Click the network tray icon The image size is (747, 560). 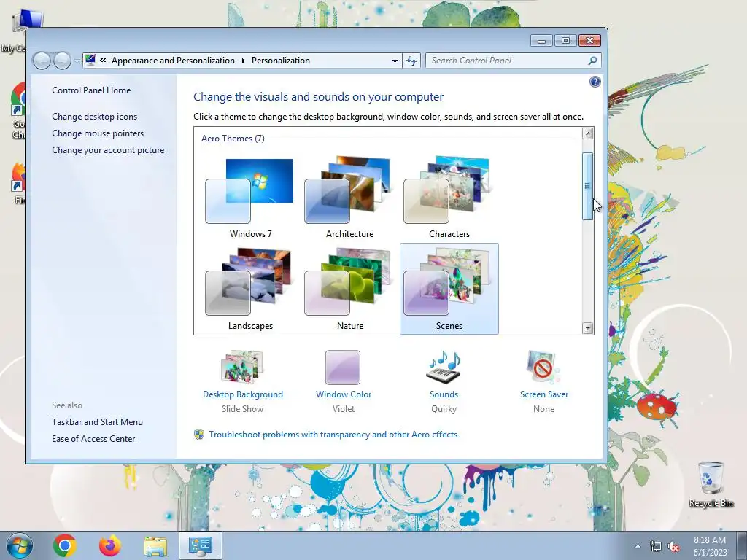point(656,547)
